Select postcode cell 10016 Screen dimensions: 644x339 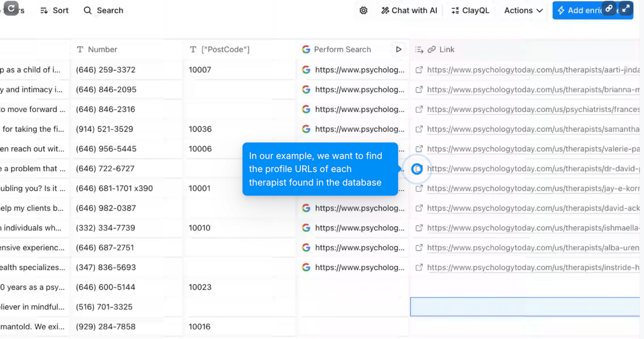240,327
